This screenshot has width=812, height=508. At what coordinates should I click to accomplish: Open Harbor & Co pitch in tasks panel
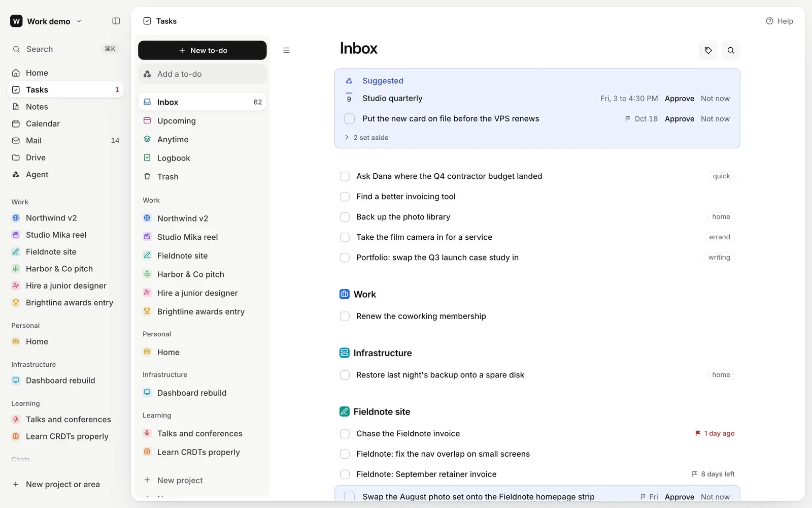(202, 274)
